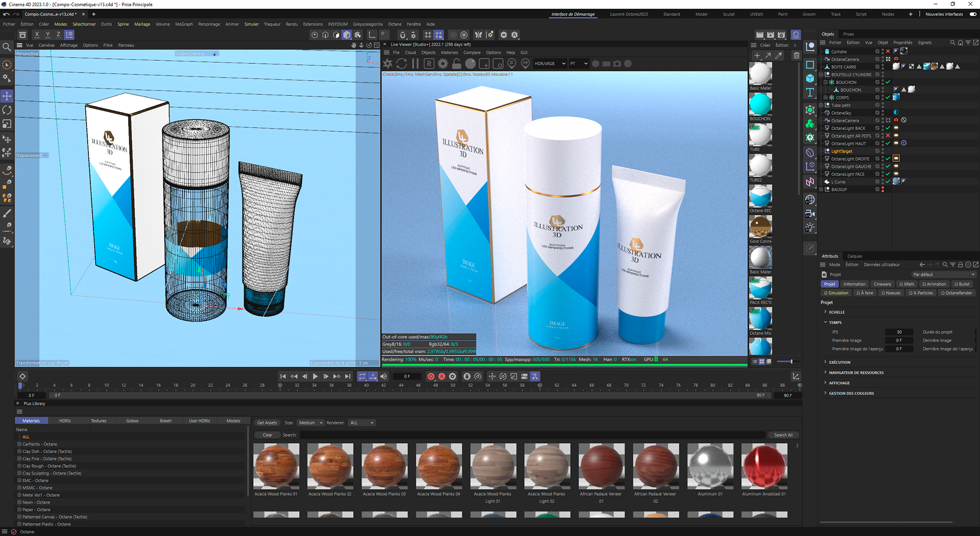Toggle X axis lock
The height and width of the screenshot is (536, 980).
coord(37,35)
